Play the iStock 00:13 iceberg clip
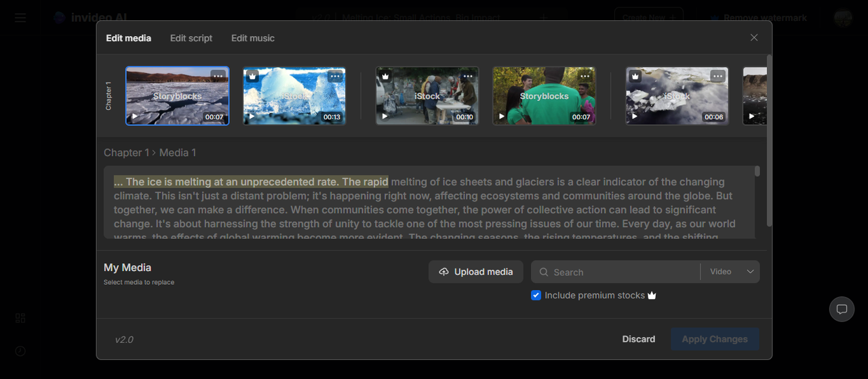 click(252, 117)
